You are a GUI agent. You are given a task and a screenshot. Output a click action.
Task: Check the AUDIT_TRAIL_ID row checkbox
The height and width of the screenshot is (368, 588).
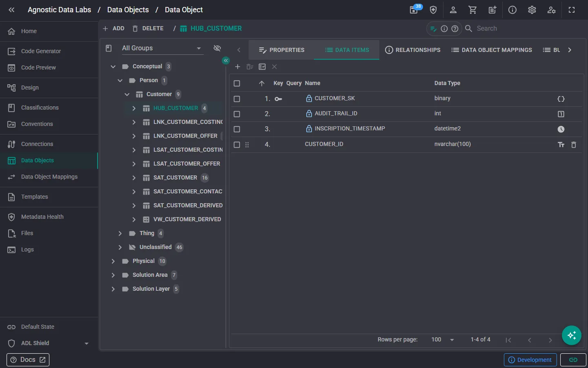click(237, 114)
